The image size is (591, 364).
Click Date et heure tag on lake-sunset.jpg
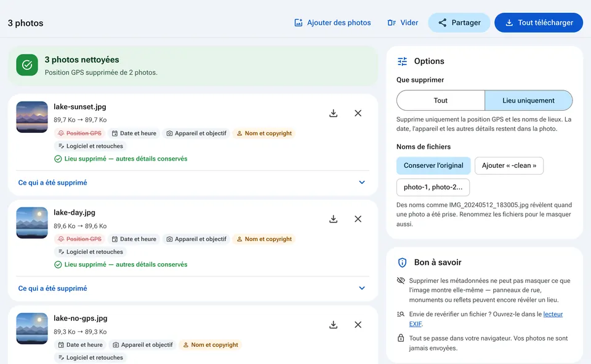134,133
